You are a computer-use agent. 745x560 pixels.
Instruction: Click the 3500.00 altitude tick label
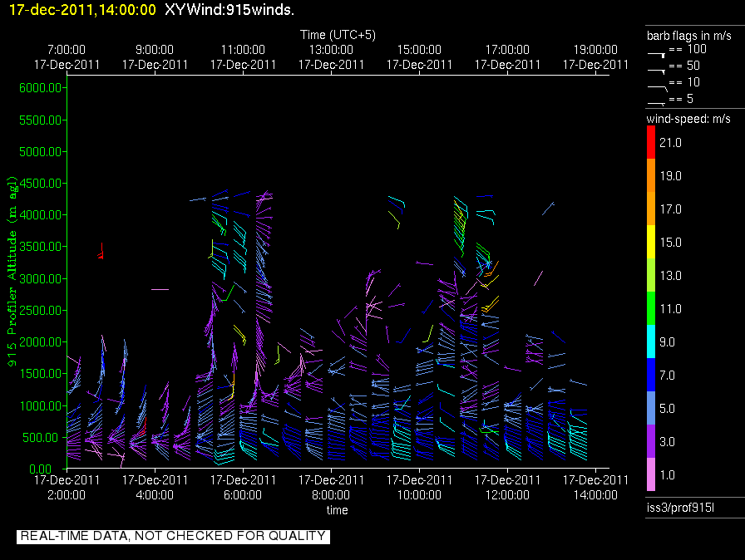41,246
